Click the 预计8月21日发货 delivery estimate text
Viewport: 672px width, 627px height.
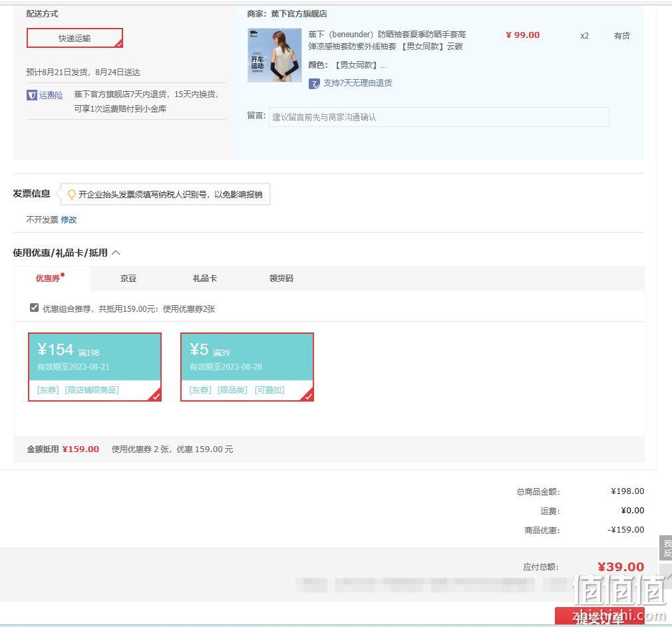click(83, 72)
